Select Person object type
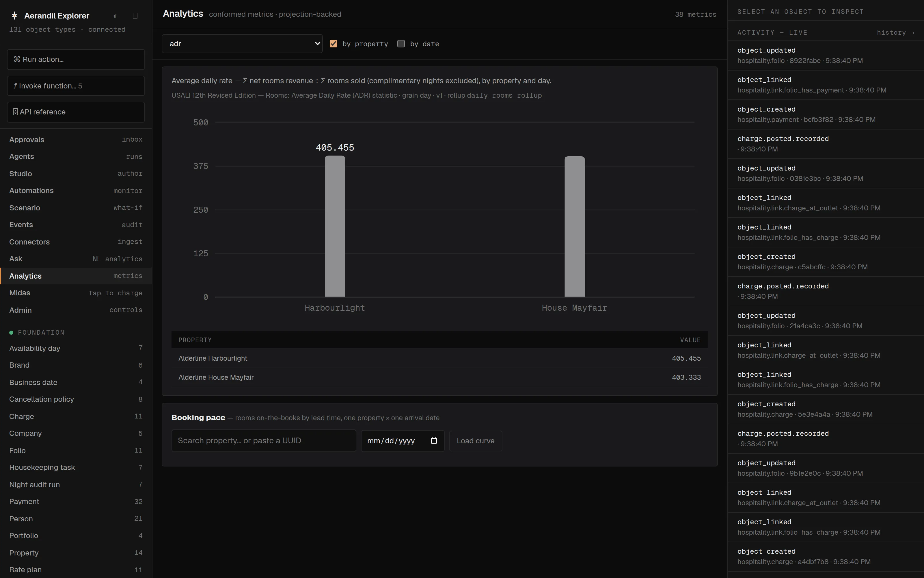 click(76, 519)
